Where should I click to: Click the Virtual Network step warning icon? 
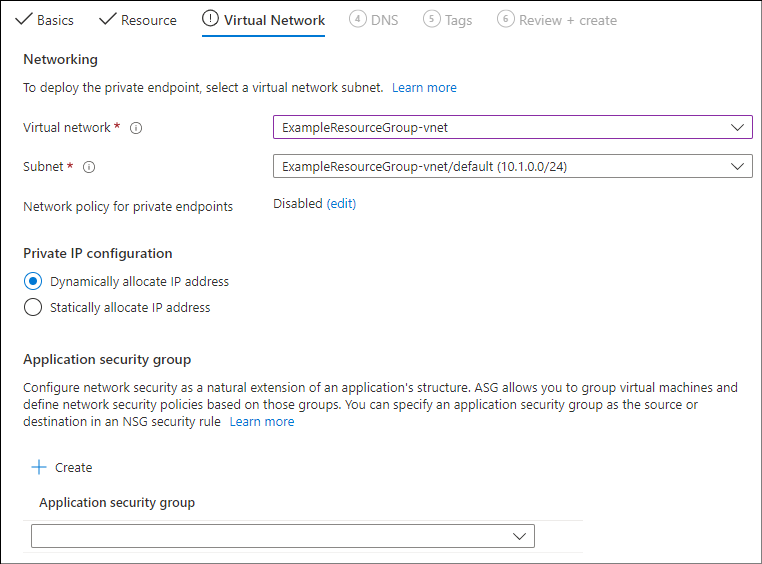pos(210,19)
